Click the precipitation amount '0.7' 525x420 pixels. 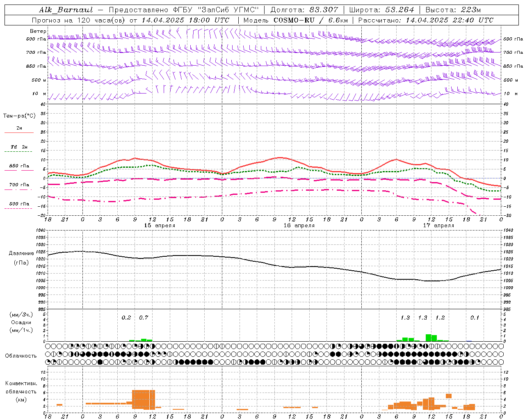coord(144,317)
